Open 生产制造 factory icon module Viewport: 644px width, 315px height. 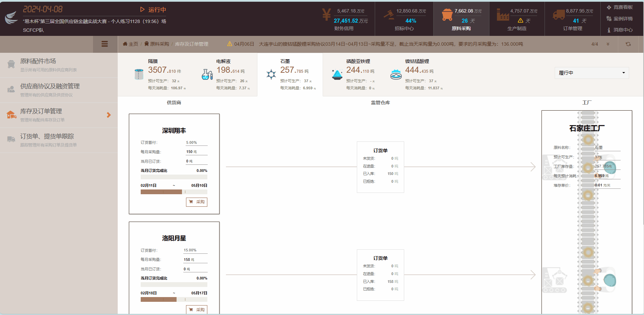tap(503, 15)
